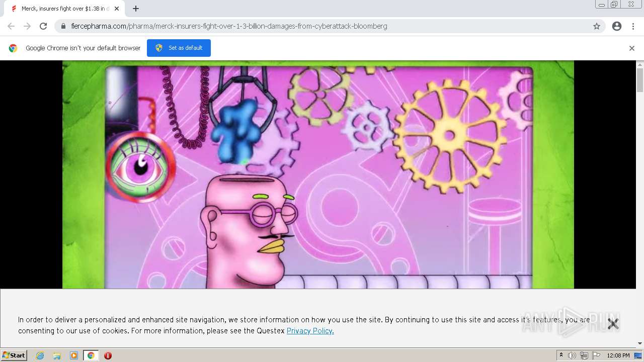Open a new tab with the plus button
The image size is (644, 362).
click(136, 9)
